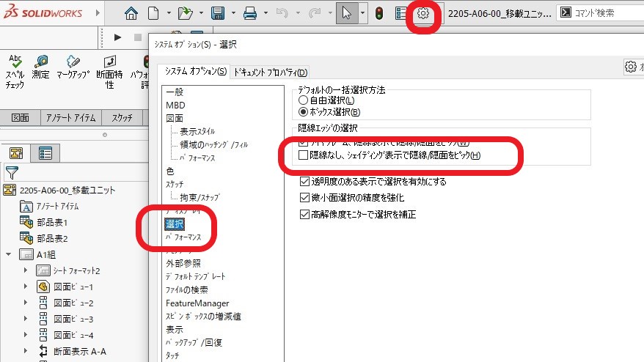Enable 隠線なし、シェイディング表示 checkbox
Screen dimensions: 644x362
304,155
